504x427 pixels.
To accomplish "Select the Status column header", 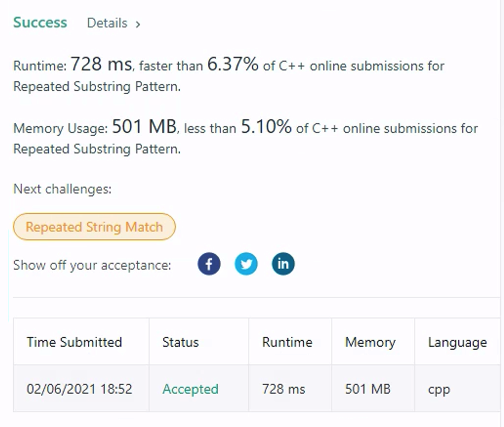I will click(180, 342).
